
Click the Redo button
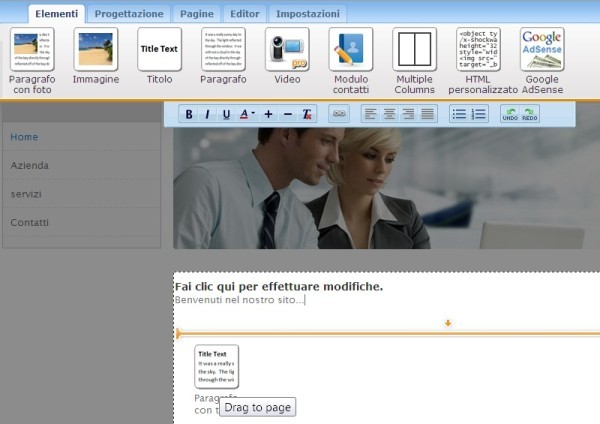tap(530, 115)
